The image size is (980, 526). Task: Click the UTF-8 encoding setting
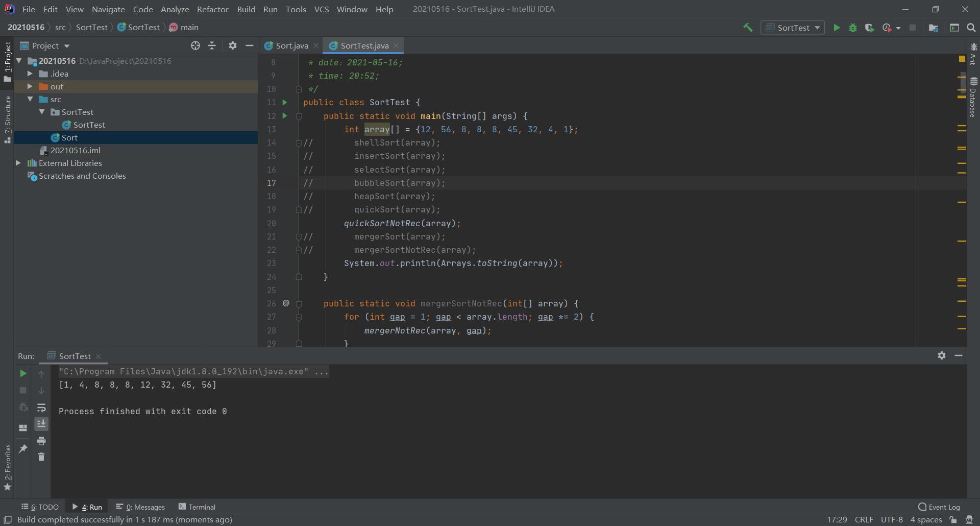click(x=892, y=519)
